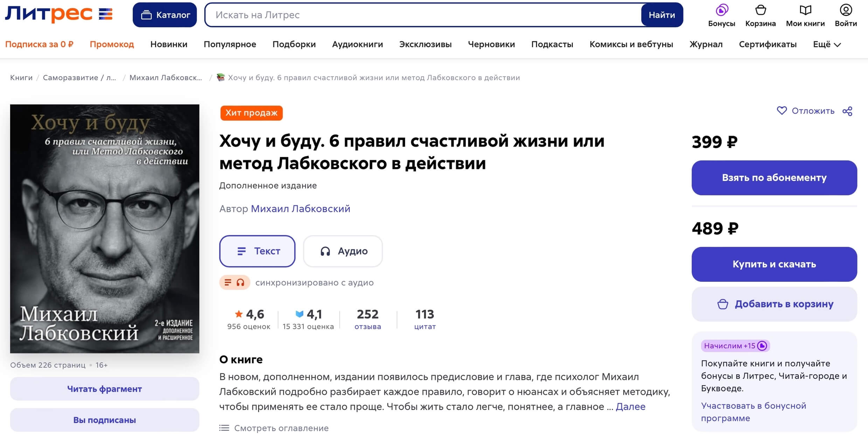Open Подкасты section
Screen dimensions: 868x441
click(x=552, y=44)
